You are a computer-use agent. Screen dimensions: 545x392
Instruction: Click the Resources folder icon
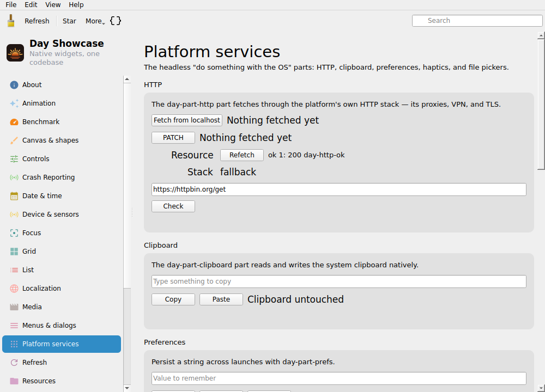(x=14, y=381)
